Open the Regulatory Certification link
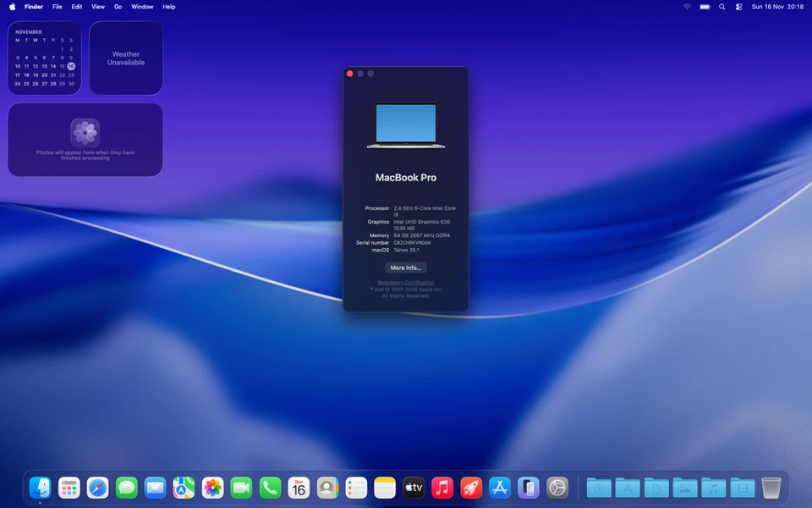812x508 pixels. (x=405, y=282)
